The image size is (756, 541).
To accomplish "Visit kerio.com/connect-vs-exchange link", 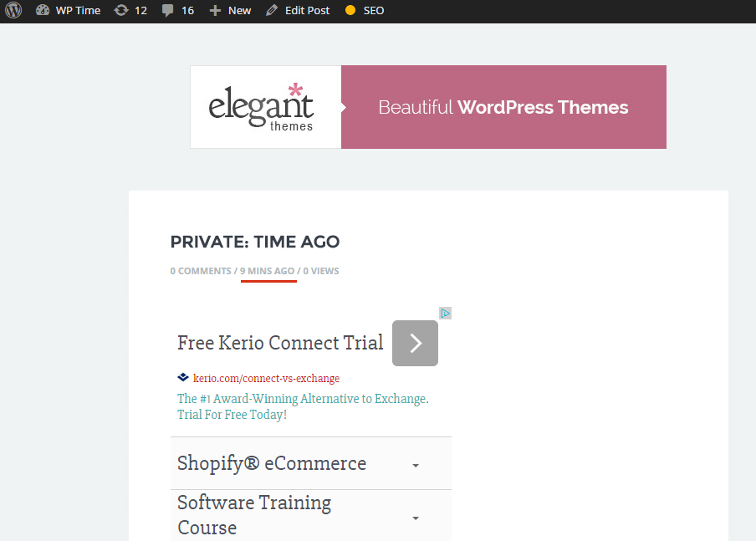I will (x=266, y=379).
